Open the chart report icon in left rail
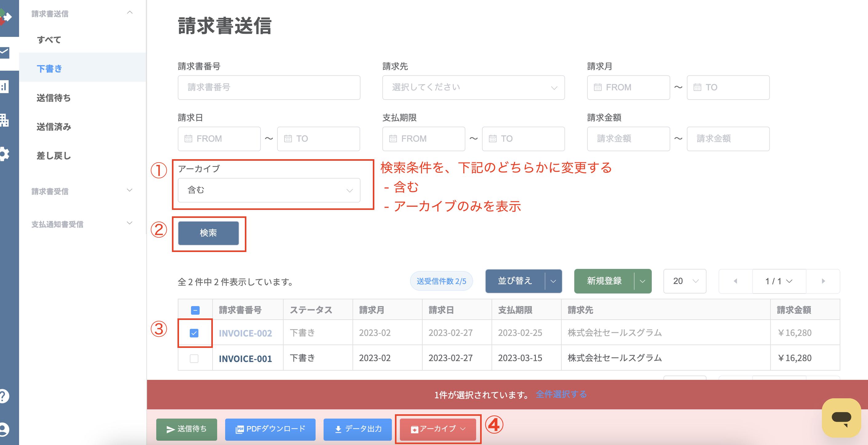The width and height of the screenshot is (868, 445). pyautogui.click(x=4, y=87)
